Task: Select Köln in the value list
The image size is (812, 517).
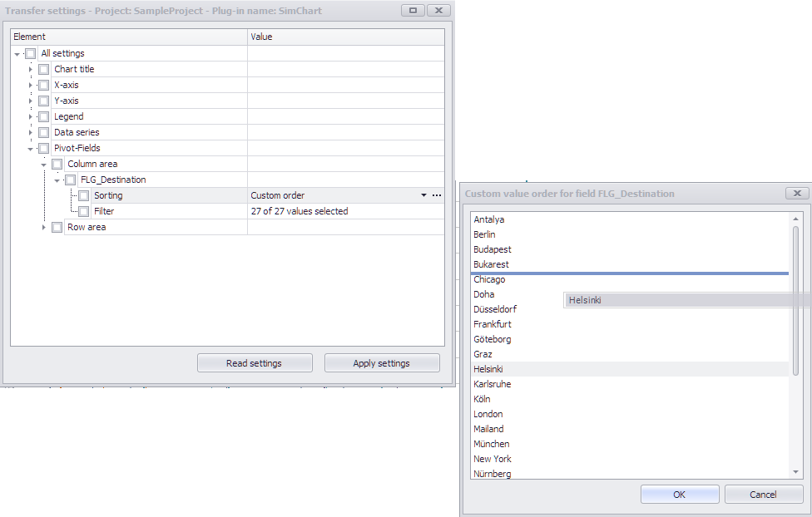Action: click(629, 399)
